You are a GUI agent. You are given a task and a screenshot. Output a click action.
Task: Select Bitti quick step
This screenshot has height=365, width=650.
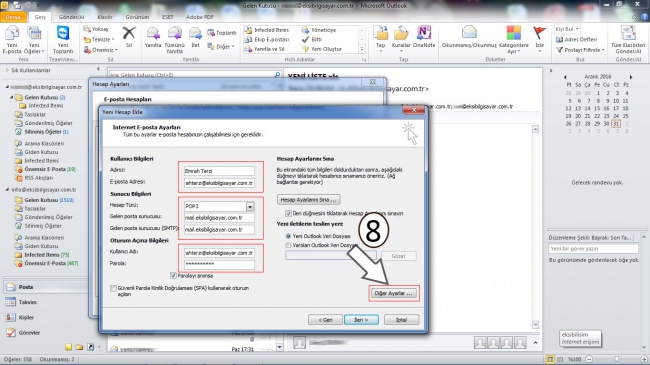tap(312, 39)
